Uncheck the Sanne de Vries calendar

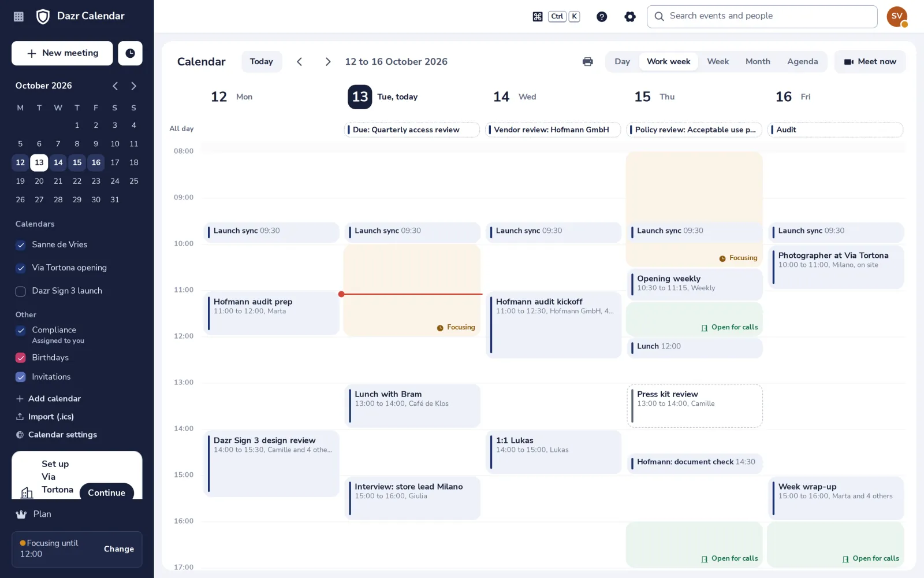[x=21, y=245]
